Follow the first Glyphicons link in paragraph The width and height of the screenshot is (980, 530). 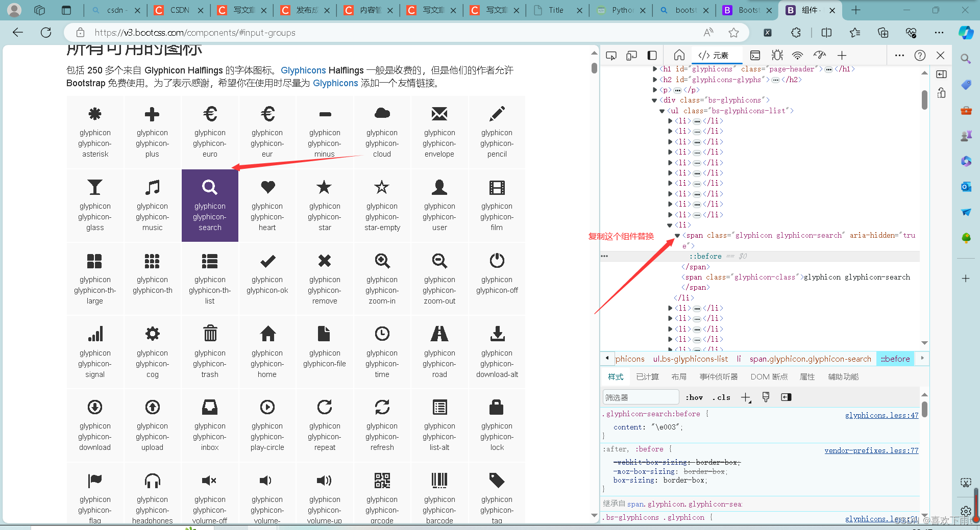(303, 70)
